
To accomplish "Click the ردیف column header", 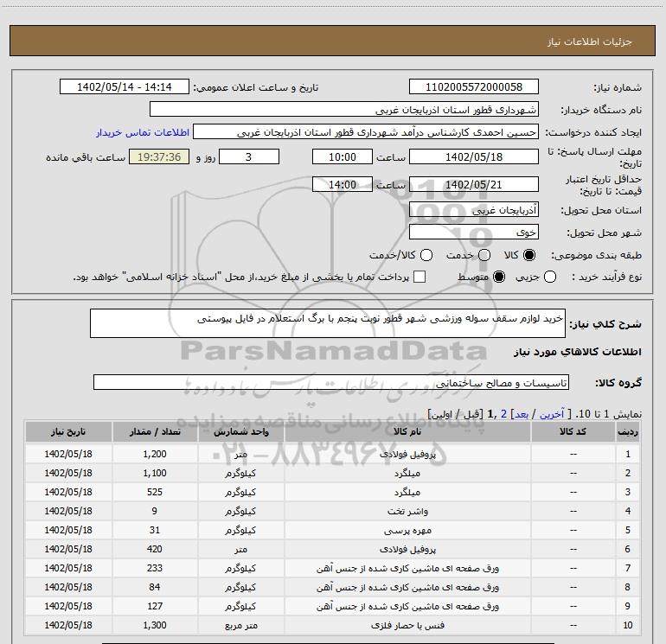I will [628, 431].
